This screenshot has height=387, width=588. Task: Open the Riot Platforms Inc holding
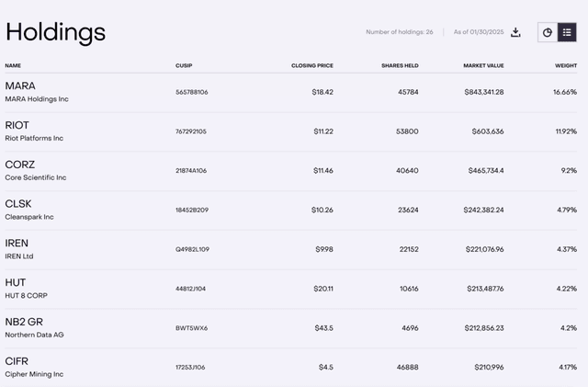pos(34,138)
